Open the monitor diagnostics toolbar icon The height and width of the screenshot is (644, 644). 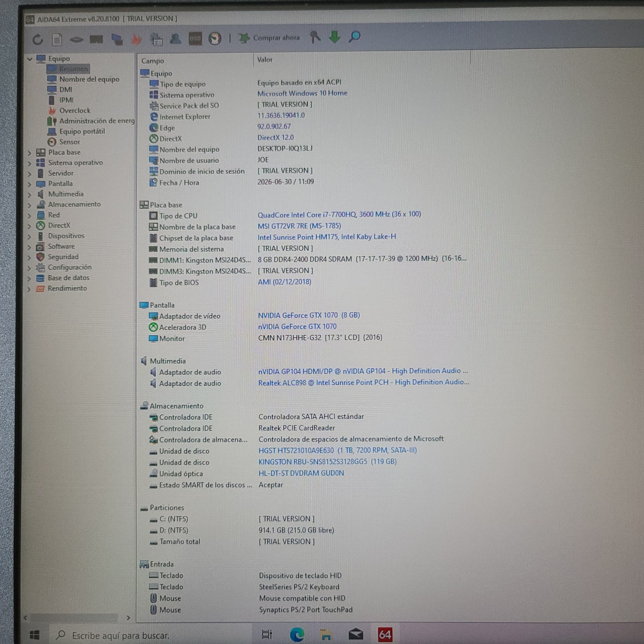157,39
